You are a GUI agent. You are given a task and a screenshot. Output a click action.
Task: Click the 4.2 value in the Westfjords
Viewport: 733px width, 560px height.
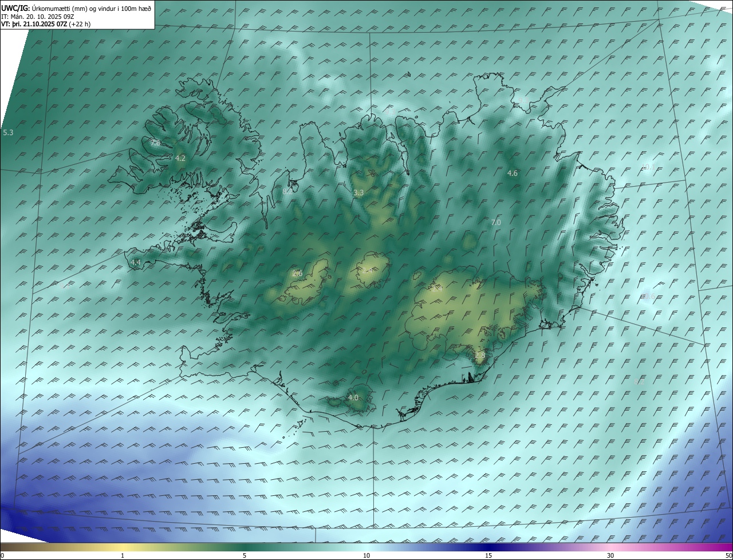tap(180, 158)
